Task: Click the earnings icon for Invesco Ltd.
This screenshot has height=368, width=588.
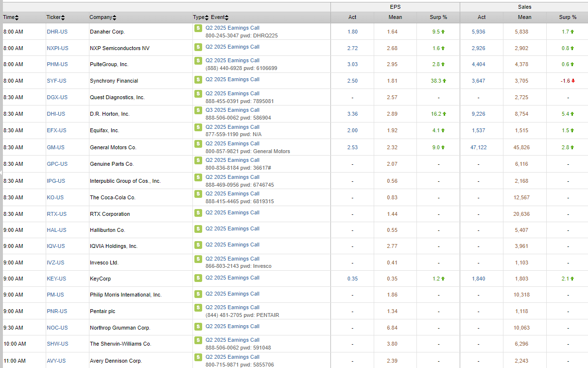Action: coord(198,259)
